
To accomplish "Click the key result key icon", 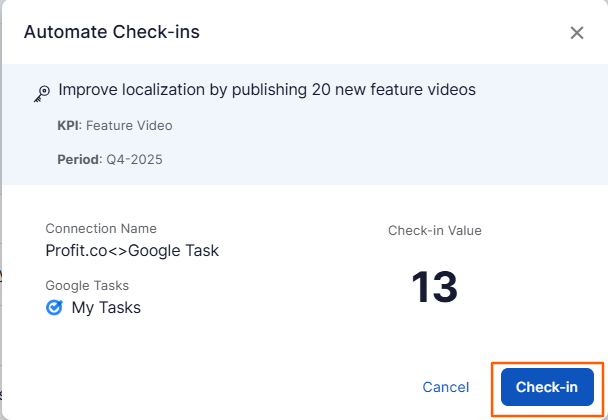I will tap(42, 93).
